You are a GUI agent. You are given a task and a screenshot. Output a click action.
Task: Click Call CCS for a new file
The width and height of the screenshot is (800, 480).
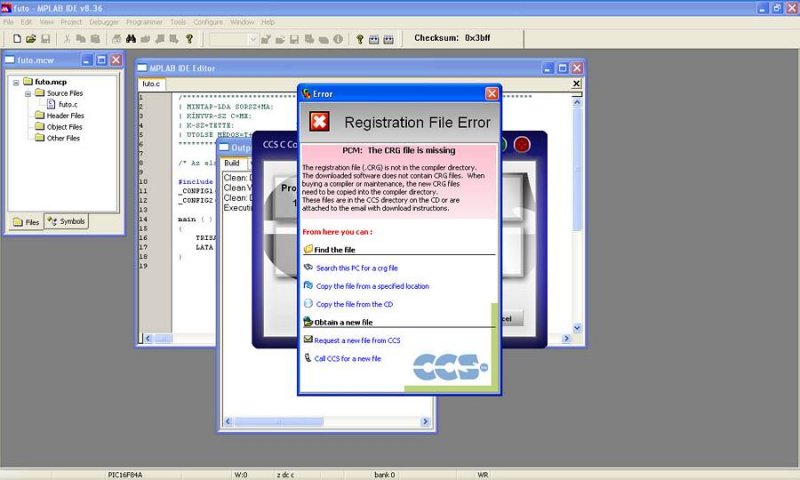coord(347,359)
